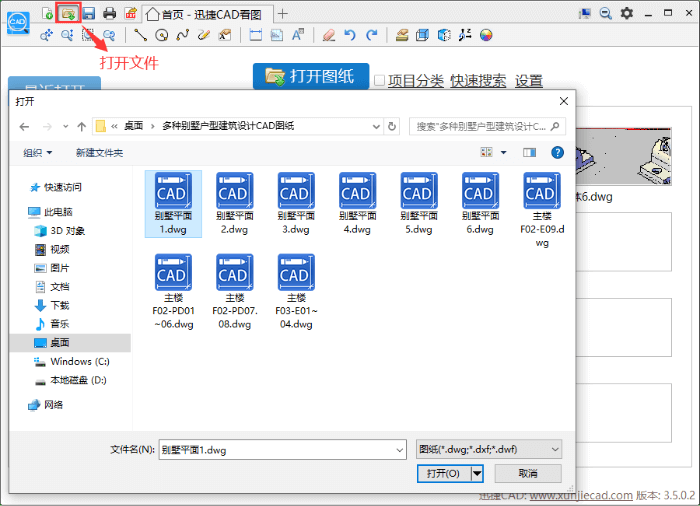Click the paint bucket X icon

225,35
